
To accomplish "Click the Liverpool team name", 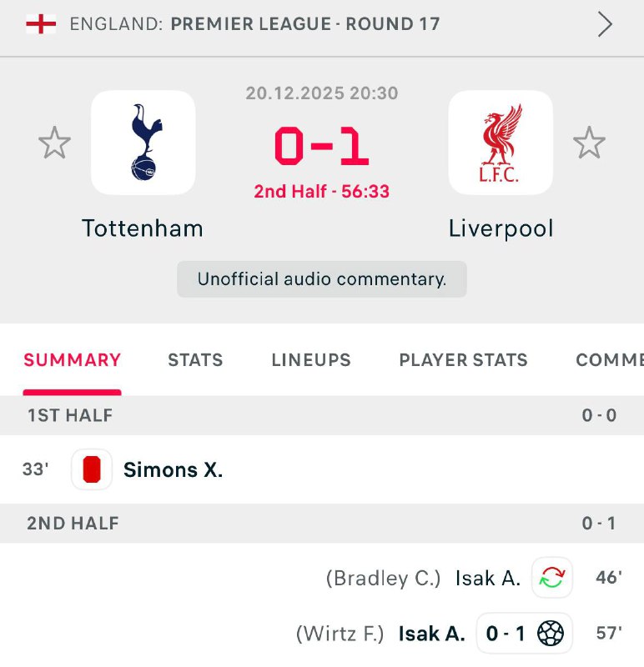I will pos(501,228).
